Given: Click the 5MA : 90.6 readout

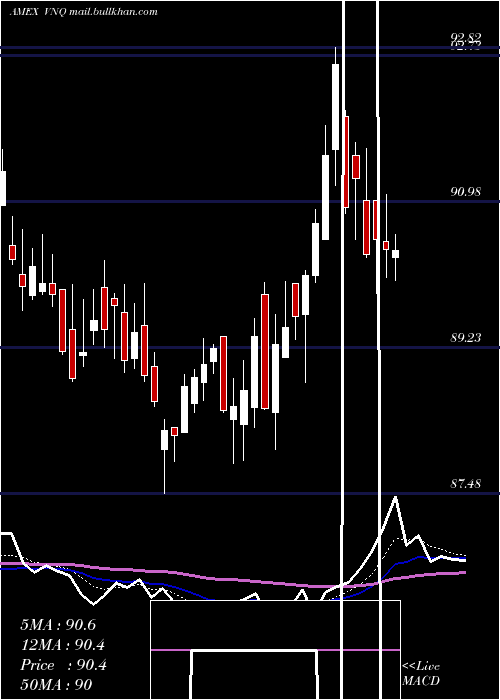Looking at the screenshot, I should [x=58, y=625].
